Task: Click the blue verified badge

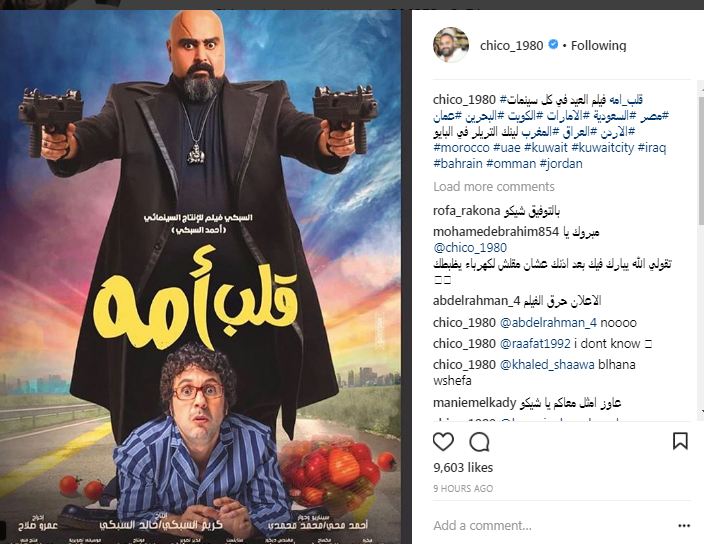Action: (553, 44)
